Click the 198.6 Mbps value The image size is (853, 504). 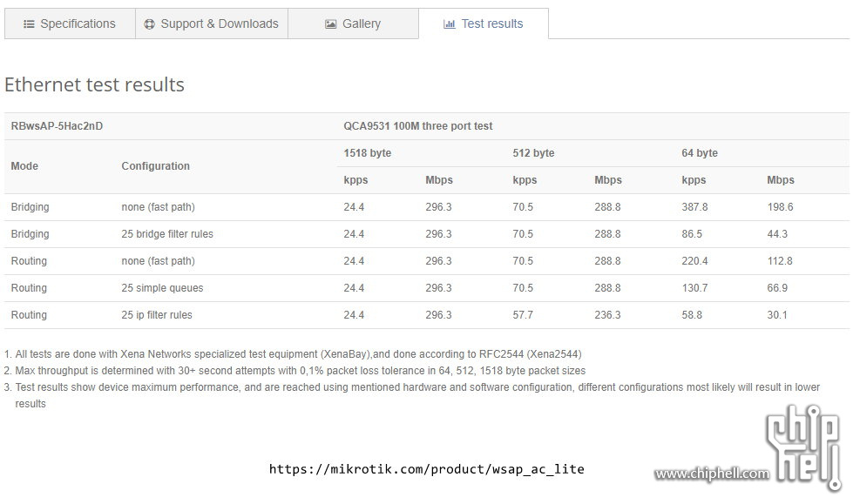tap(780, 207)
